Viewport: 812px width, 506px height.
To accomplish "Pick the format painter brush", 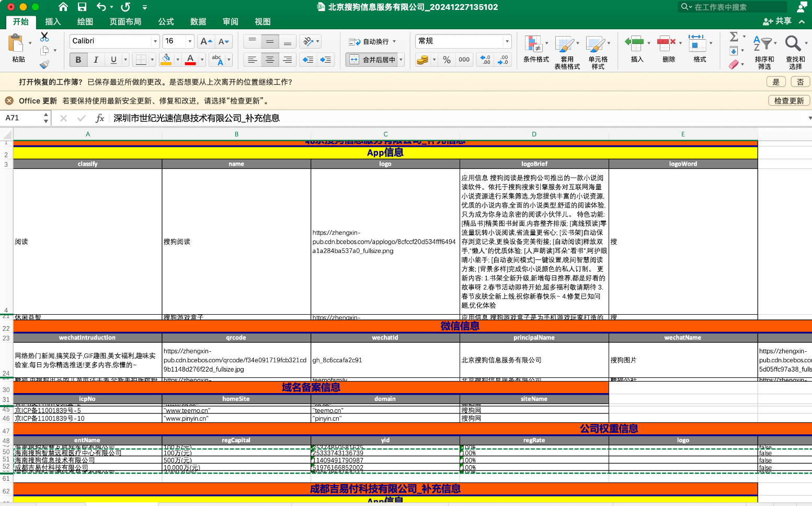I will (44, 64).
